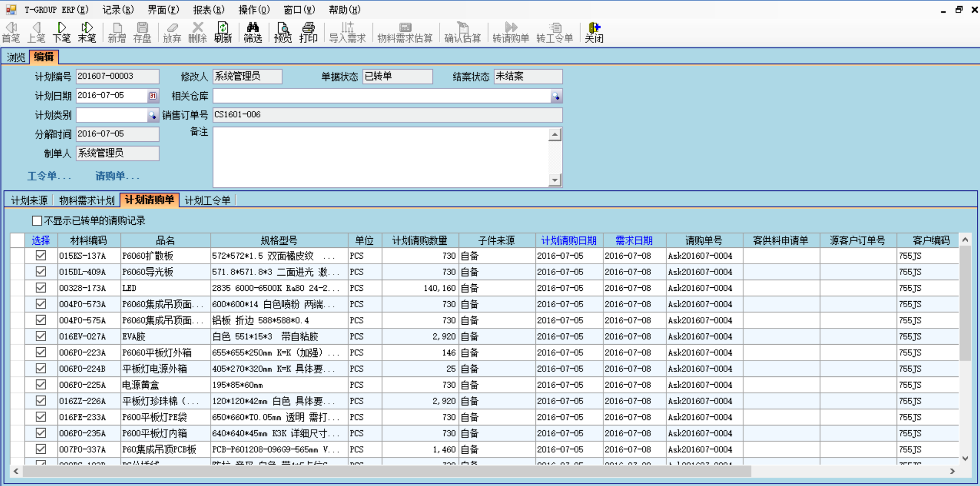Image resolution: width=980 pixels, height=486 pixels.
Task: Click the horizontal scrollbar right arrow
Action: [952, 471]
